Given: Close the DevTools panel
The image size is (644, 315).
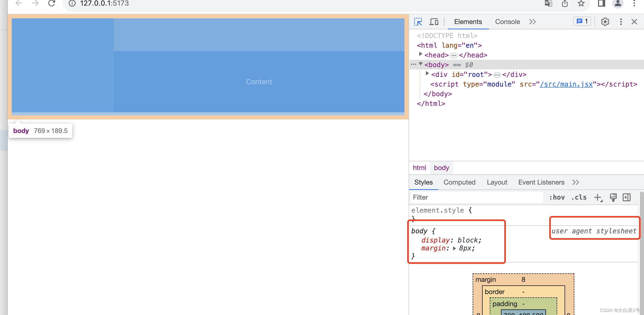Looking at the screenshot, I should (634, 22).
